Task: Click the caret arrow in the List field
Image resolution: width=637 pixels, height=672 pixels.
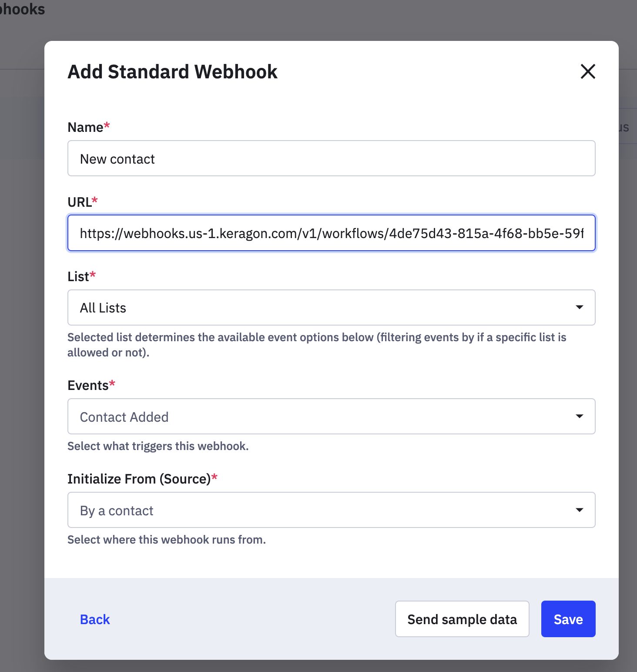Action: [x=580, y=307]
